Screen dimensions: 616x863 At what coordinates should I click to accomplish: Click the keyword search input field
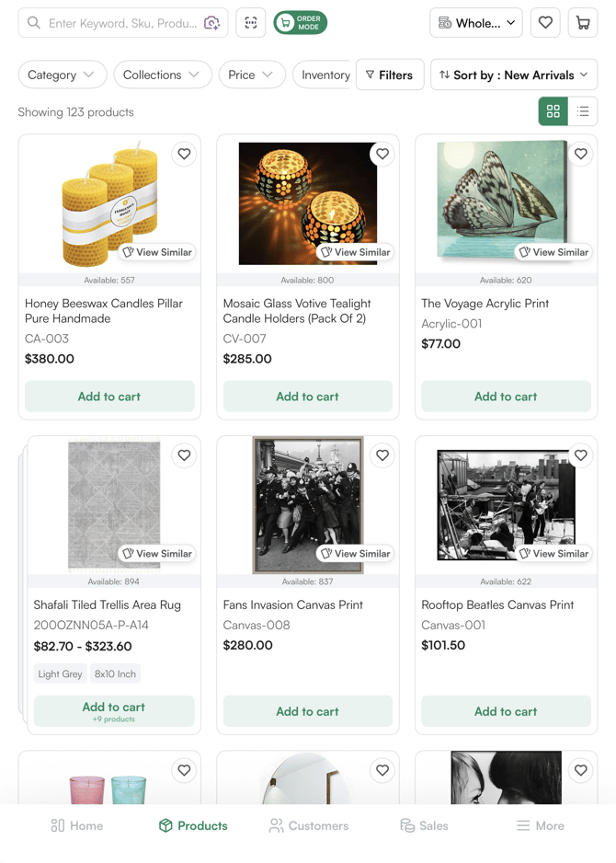(121, 23)
